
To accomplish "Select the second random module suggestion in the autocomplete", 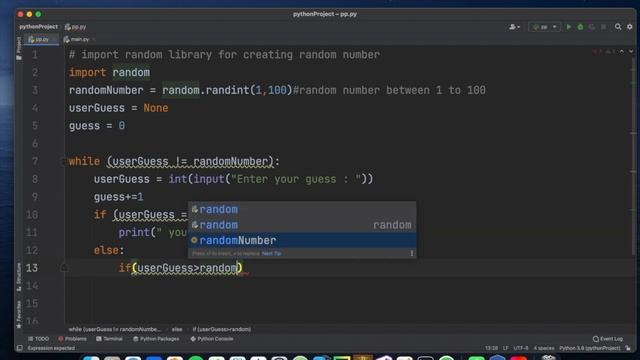I will tap(302, 225).
